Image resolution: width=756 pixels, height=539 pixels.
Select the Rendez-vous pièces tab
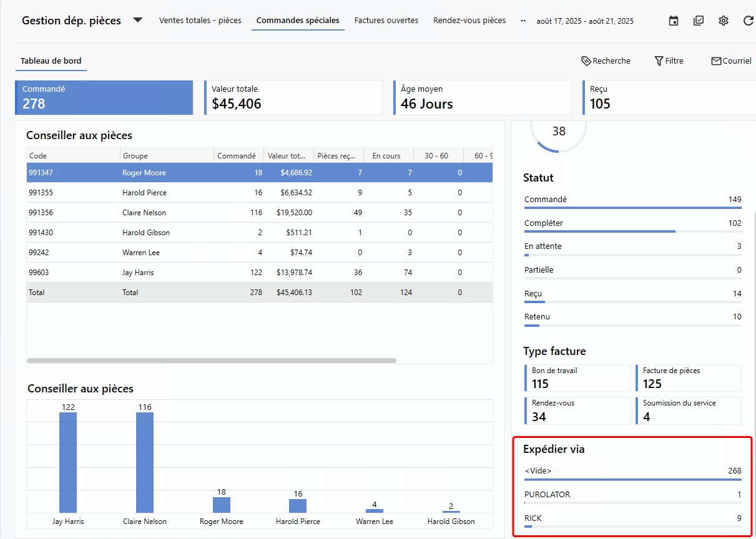click(x=469, y=21)
